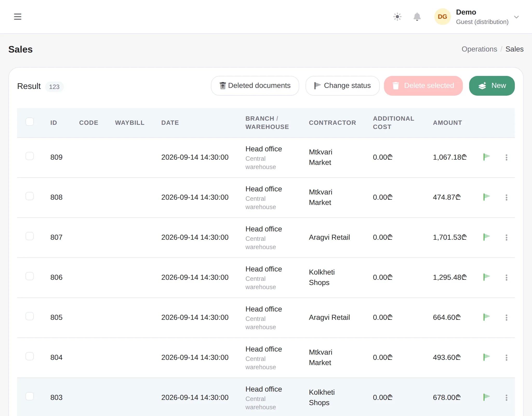Viewport: 532px width, 416px height.
Task: Click Head office branch in row 803
Action: tap(264, 389)
